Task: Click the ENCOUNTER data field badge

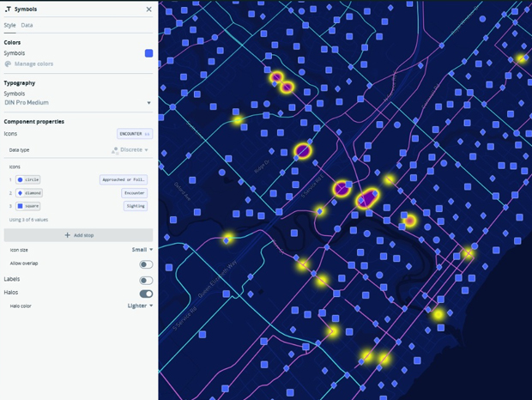Action: click(x=135, y=134)
